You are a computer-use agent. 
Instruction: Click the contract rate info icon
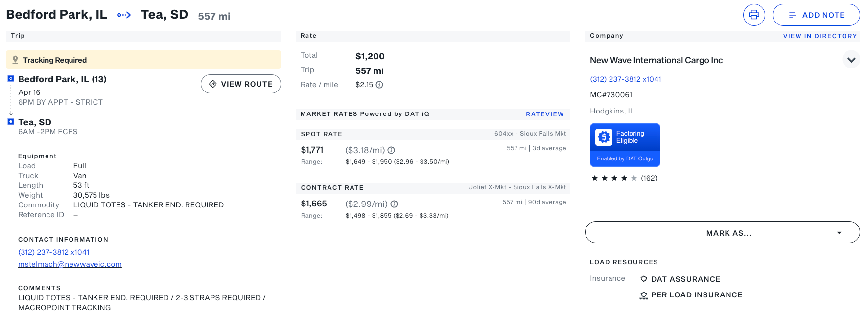coord(394,204)
